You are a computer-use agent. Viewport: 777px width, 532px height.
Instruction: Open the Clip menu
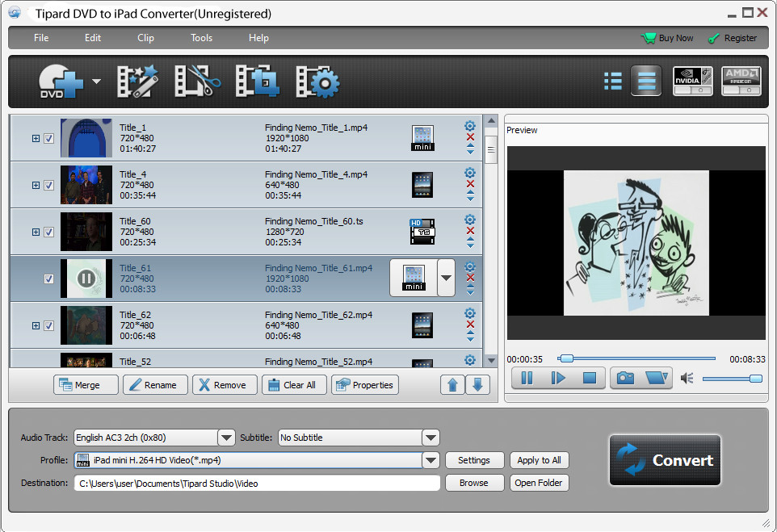click(145, 38)
